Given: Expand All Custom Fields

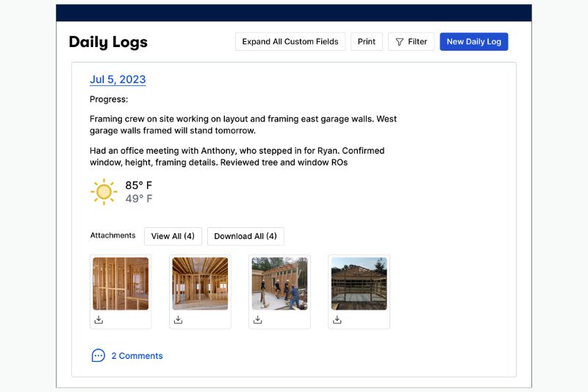Looking at the screenshot, I should (x=290, y=42).
